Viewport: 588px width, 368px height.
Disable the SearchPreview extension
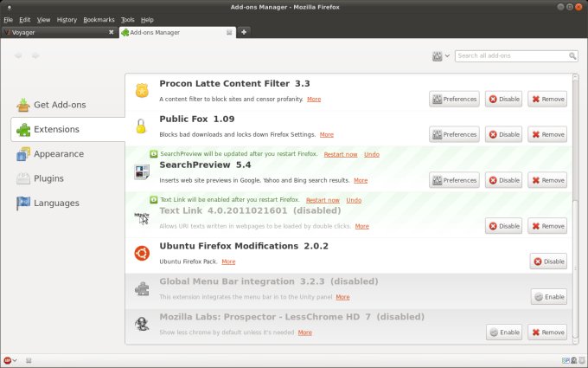(x=503, y=180)
